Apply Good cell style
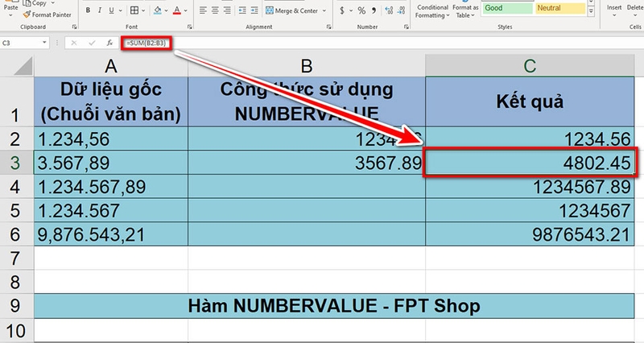The width and height of the screenshot is (644, 343). (x=508, y=8)
